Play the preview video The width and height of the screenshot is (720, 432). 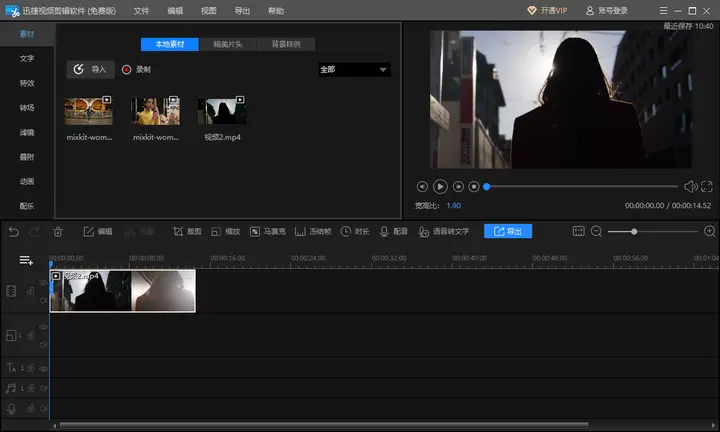tap(440, 186)
